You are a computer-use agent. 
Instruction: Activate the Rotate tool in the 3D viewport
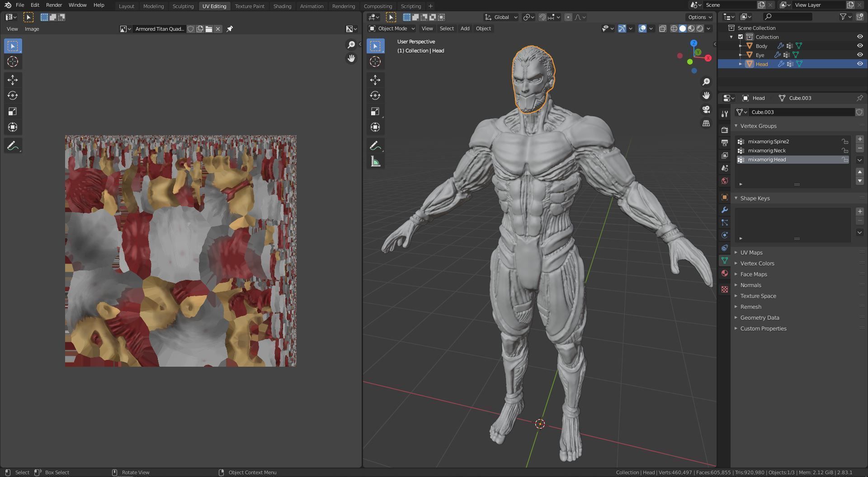pos(375,95)
